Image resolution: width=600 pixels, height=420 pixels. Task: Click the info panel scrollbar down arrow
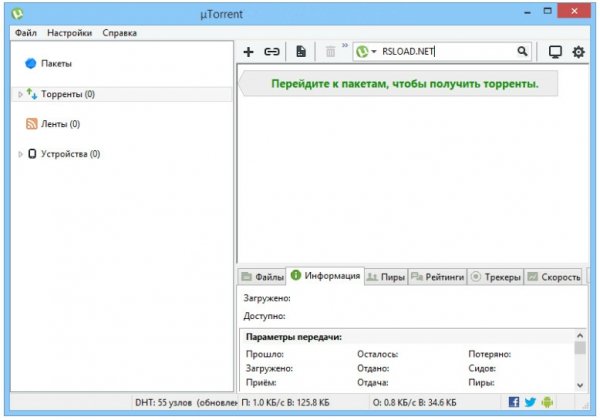580,385
